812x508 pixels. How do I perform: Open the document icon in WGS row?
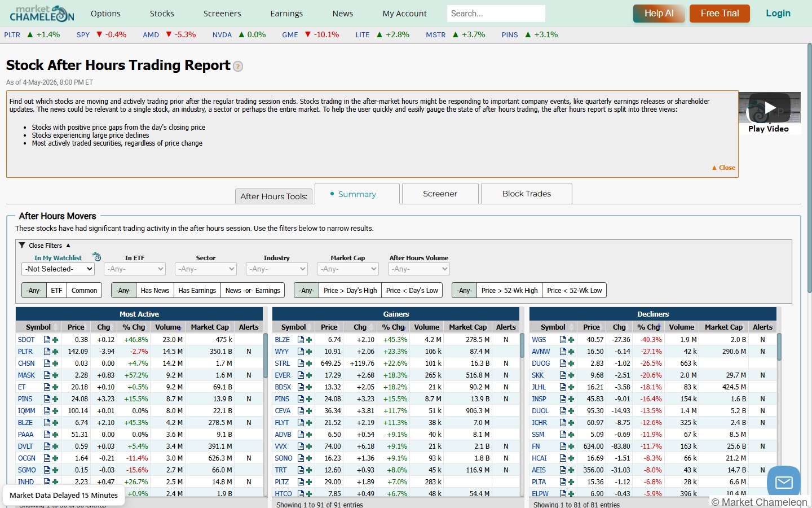coord(563,340)
